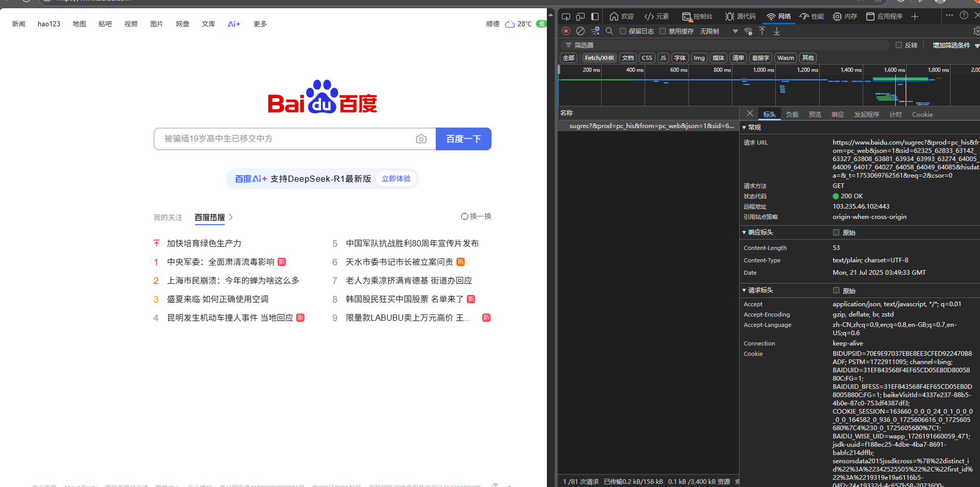Open the 响应 tab in request details

838,114
